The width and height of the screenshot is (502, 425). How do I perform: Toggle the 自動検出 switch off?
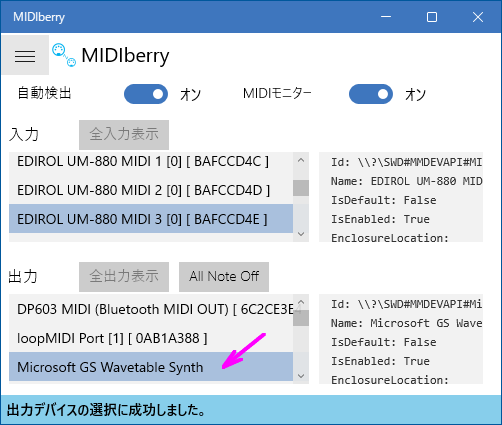click(x=146, y=94)
